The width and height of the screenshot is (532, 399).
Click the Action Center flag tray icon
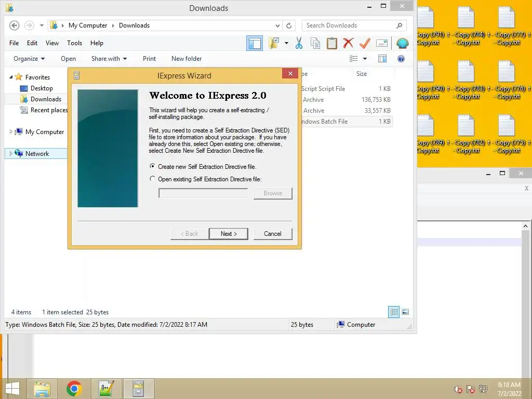pyautogui.click(x=470, y=389)
